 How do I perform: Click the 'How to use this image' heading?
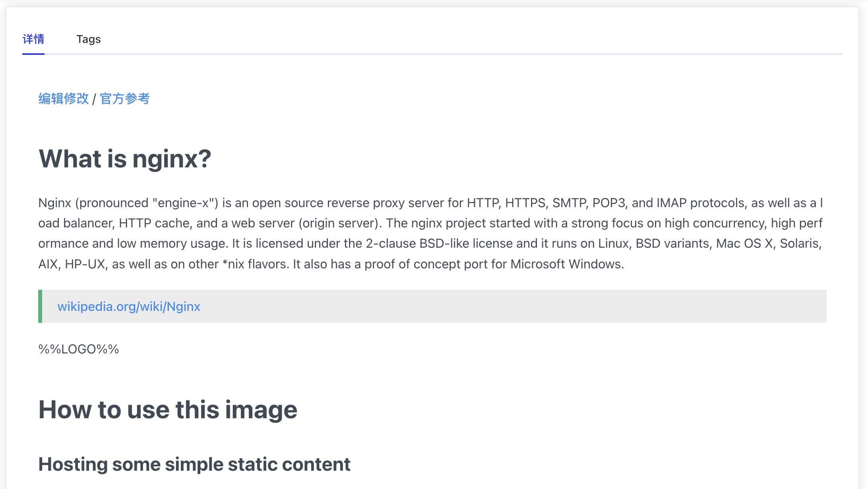coord(167,409)
